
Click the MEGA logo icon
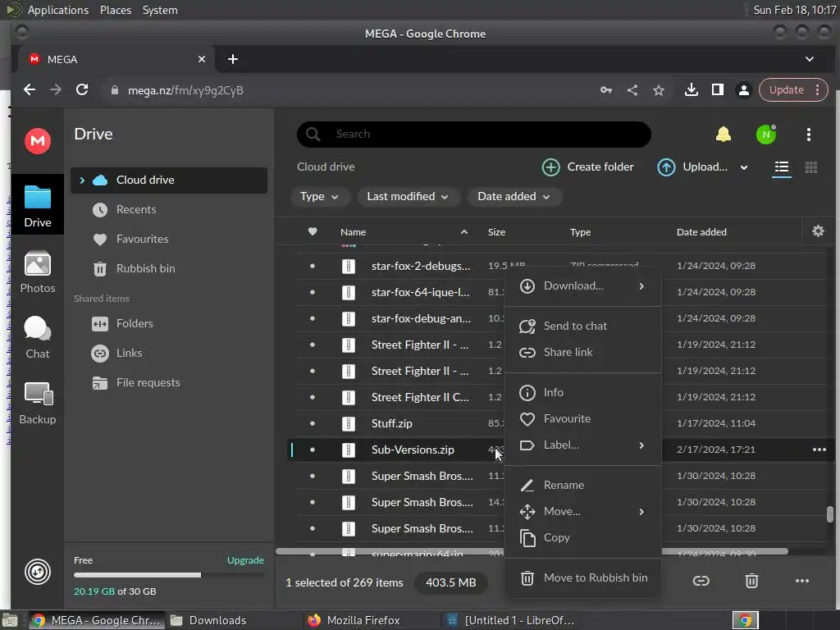(x=38, y=141)
